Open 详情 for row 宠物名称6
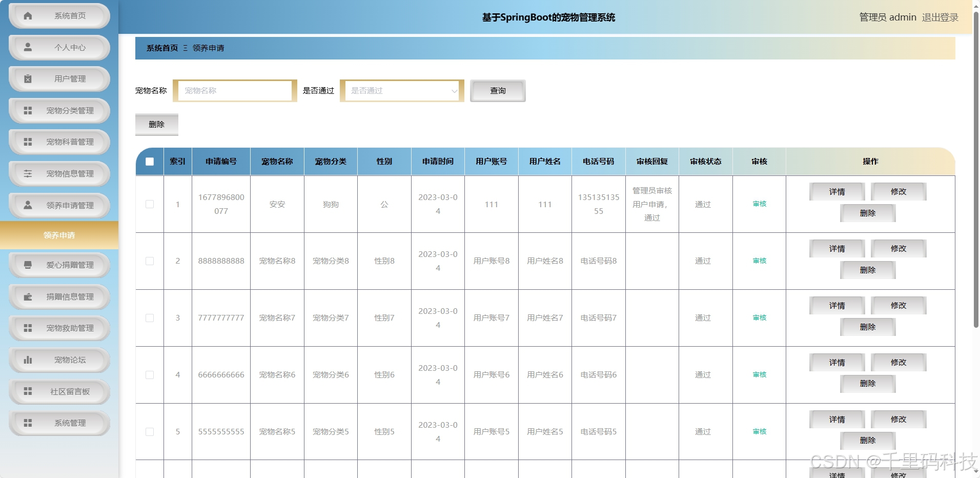The image size is (980, 478). tap(837, 363)
